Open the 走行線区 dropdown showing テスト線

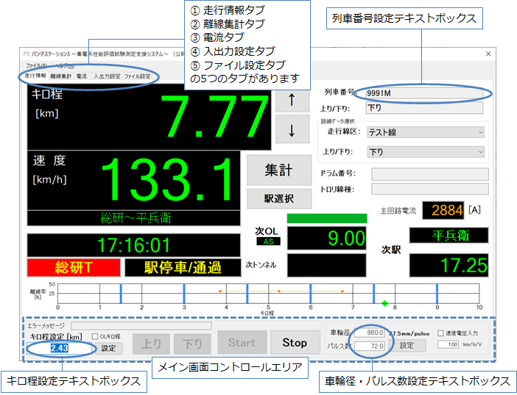tap(426, 132)
